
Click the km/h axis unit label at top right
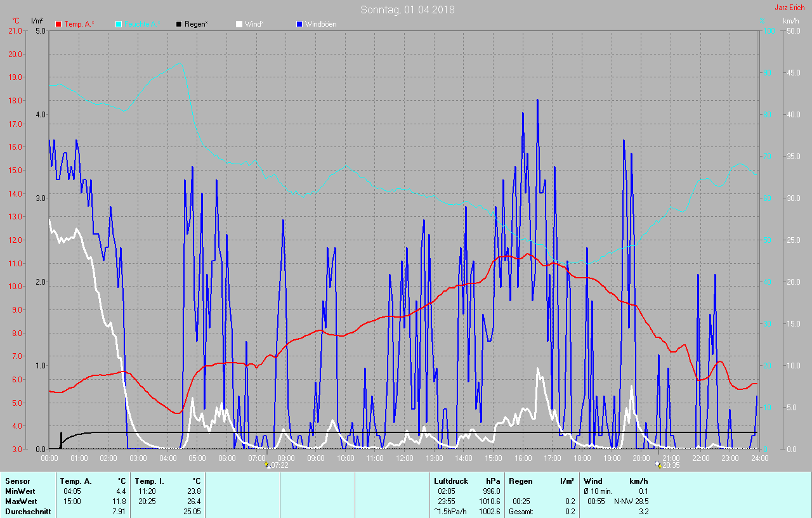(790, 21)
